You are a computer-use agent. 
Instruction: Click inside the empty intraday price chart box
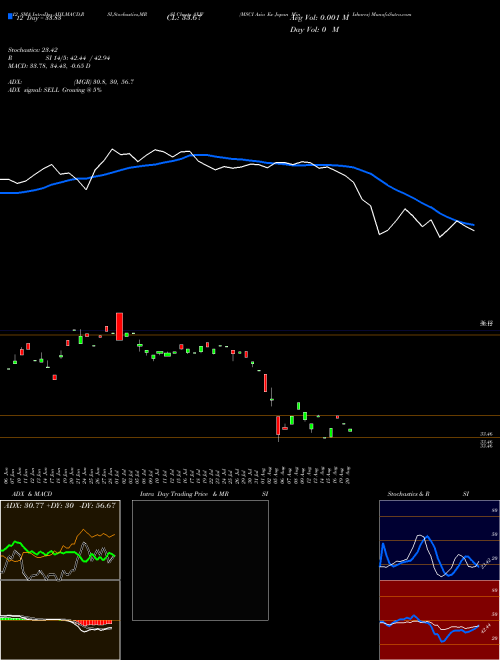pyautogui.click(x=200, y=560)
